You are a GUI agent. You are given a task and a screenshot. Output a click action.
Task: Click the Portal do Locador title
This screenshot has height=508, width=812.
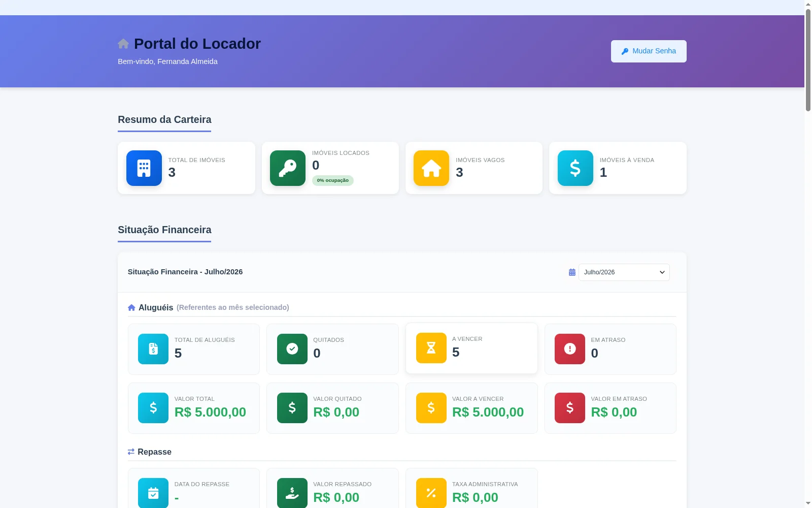click(197, 44)
